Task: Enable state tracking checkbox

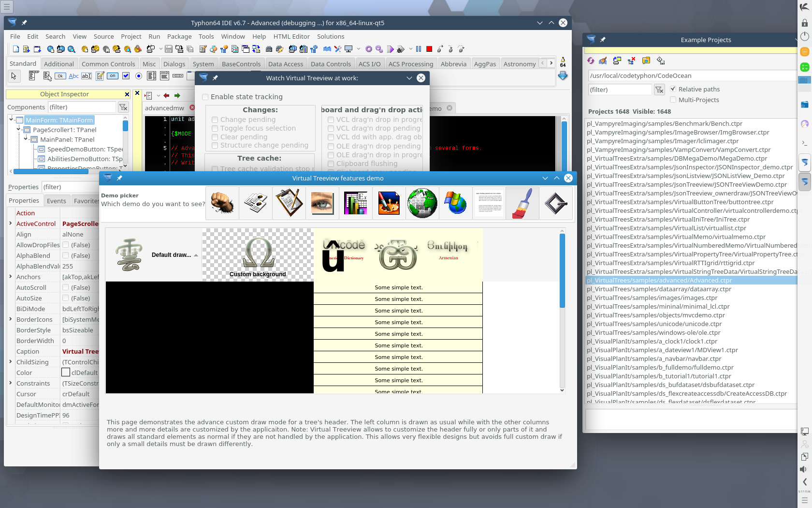Action: (205, 97)
